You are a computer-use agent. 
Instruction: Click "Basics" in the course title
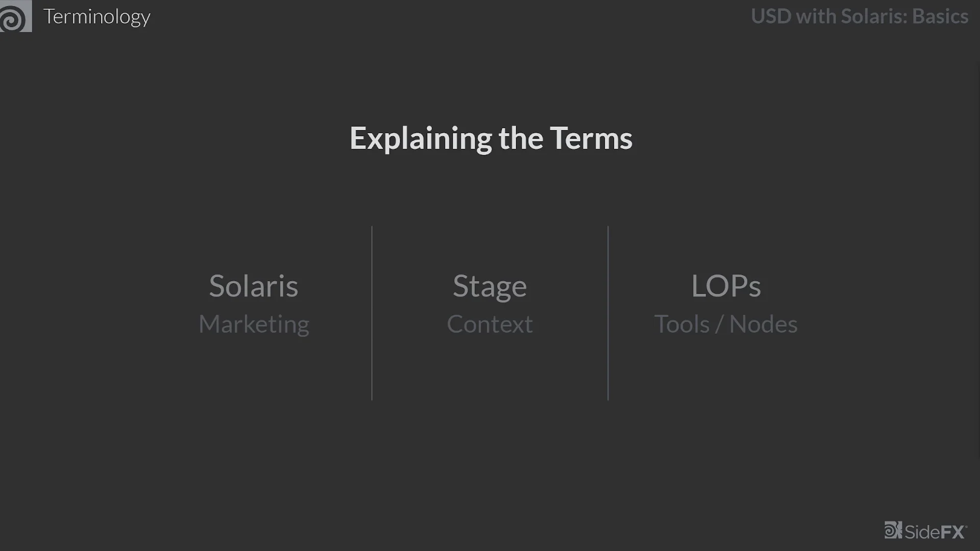(940, 16)
